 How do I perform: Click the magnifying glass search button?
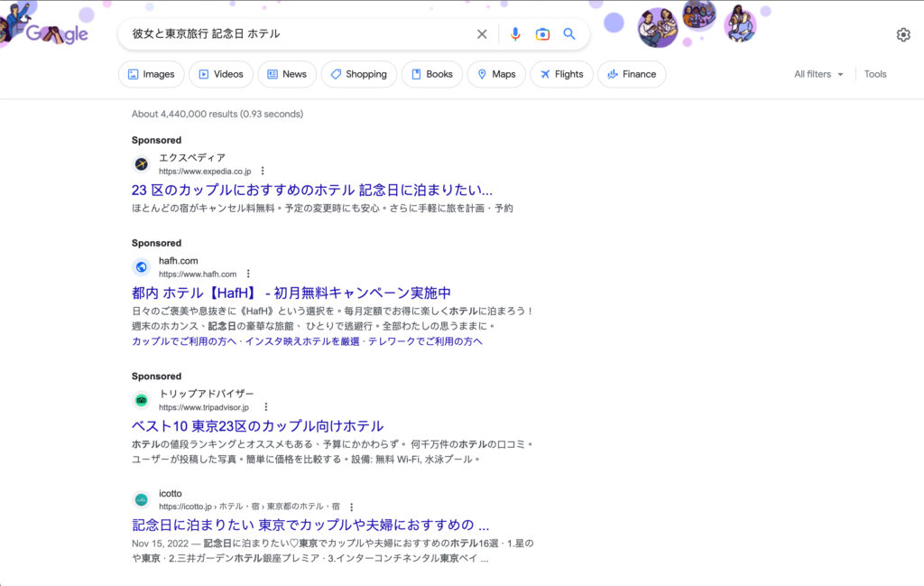pyautogui.click(x=569, y=34)
